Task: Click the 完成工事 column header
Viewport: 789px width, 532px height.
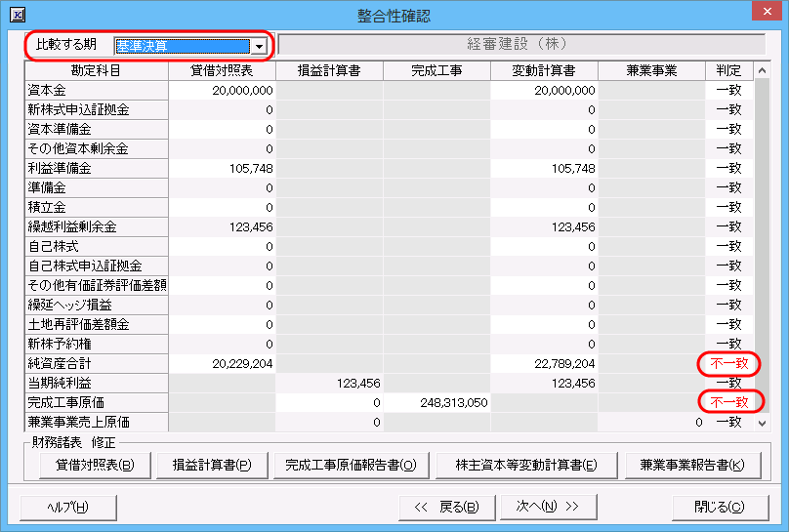Action: [x=436, y=71]
